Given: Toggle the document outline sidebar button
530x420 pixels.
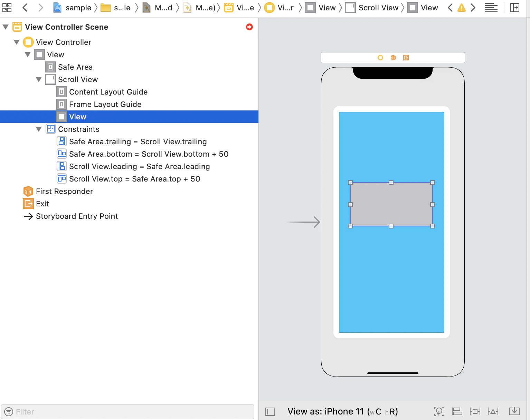Looking at the screenshot, I should point(270,412).
